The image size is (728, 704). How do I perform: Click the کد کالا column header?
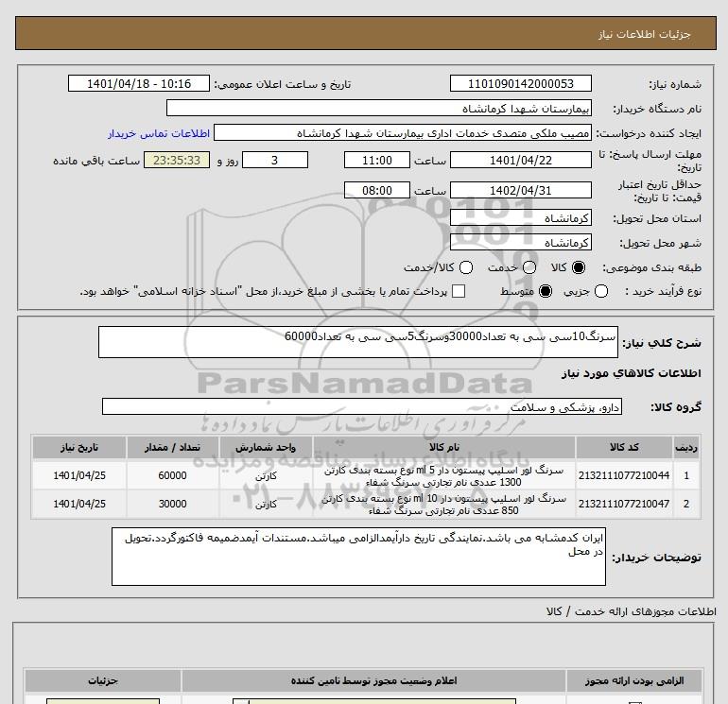click(624, 447)
